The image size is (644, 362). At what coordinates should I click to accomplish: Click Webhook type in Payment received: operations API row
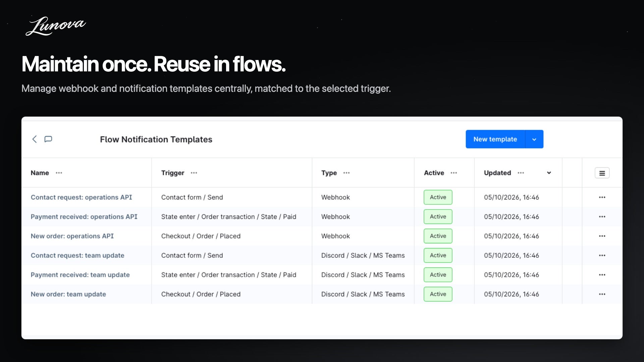point(335,217)
